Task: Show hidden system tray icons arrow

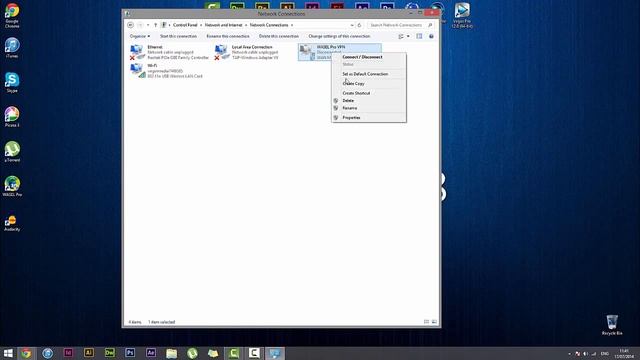Action: click(569, 354)
